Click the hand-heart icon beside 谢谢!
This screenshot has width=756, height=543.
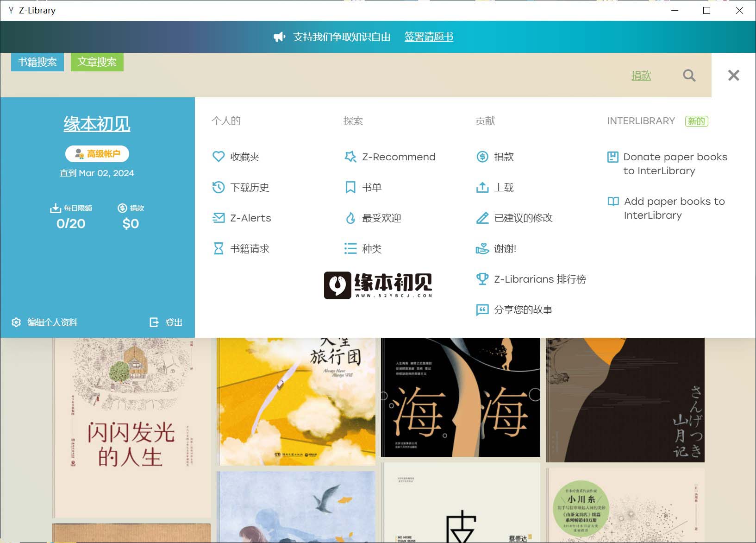coord(482,248)
